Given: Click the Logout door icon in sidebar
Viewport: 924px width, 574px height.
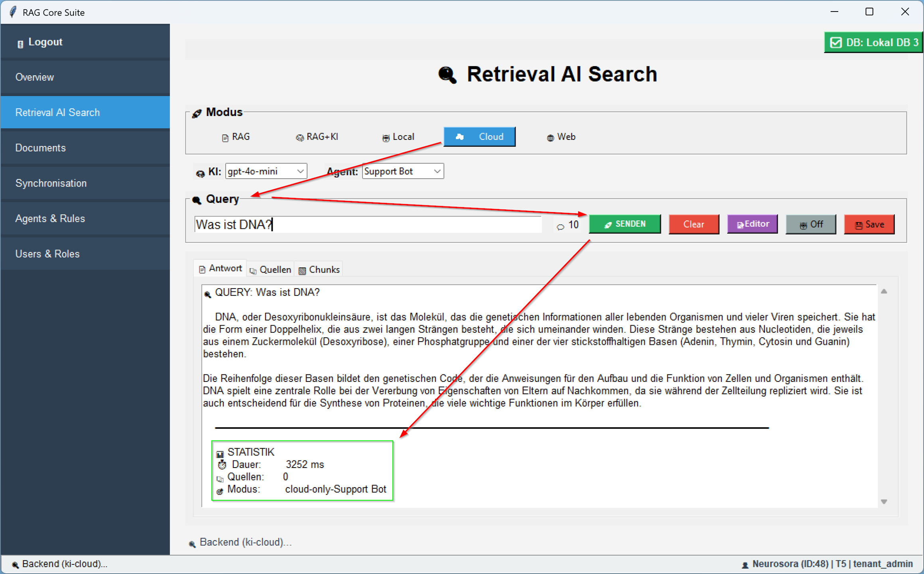Looking at the screenshot, I should (20, 43).
